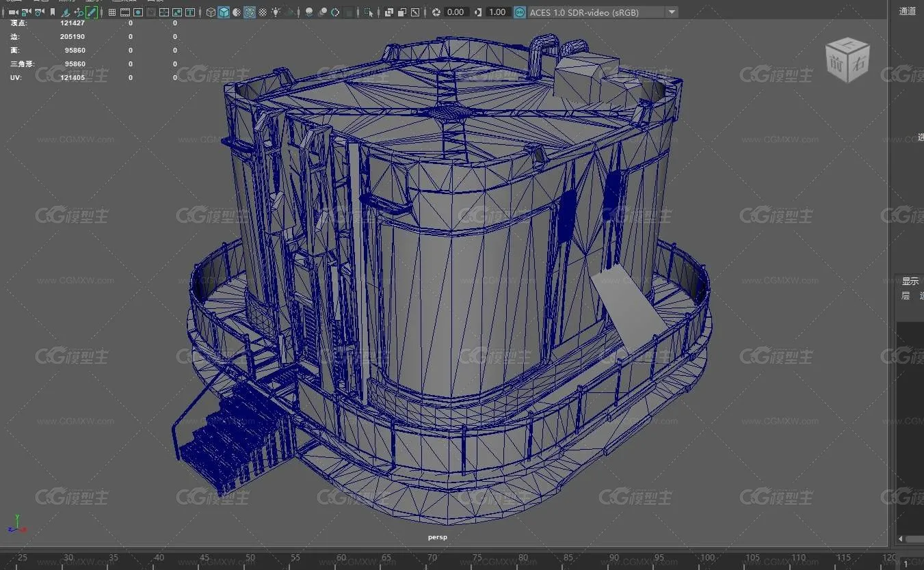
Task: Click frame 30 on the time slider
Action: [68, 558]
